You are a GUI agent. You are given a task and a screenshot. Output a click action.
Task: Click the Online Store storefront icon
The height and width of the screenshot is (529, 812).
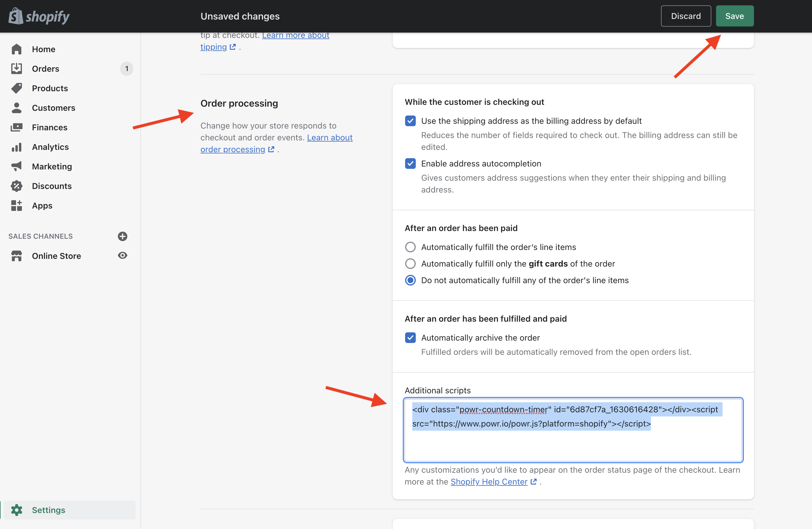(16, 256)
